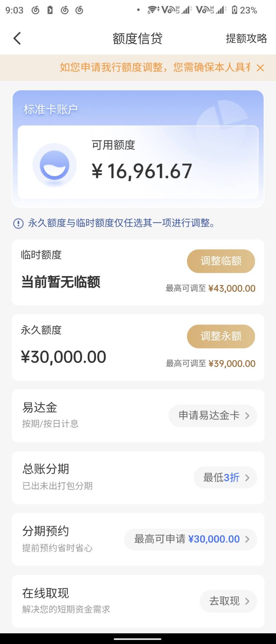Tap chevron beside ¥30,000.00 amount
Image resolution: width=276 pixels, height=644 pixels.
pyautogui.click(x=247, y=539)
